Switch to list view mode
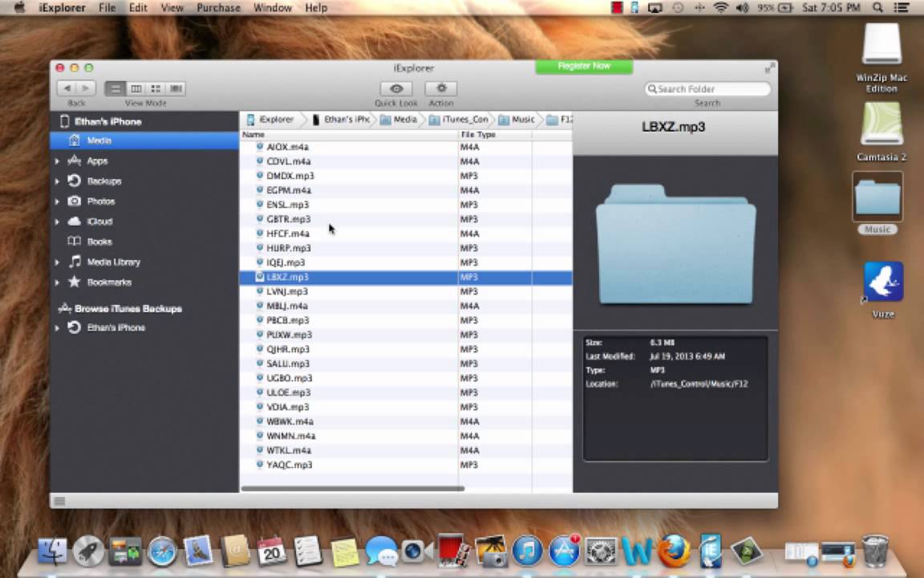This screenshot has height=578, width=924. [x=115, y=88]
